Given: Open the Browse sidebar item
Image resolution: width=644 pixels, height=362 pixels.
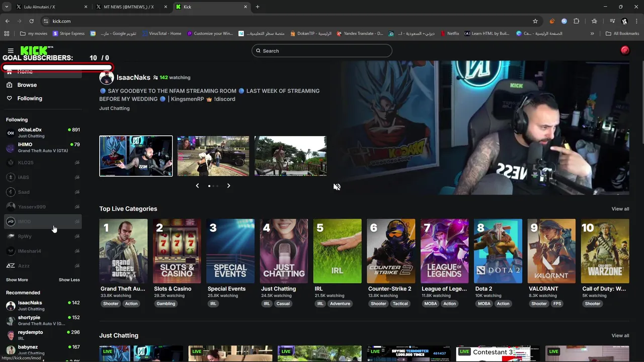Looking at the screenshot, I should click(43, 85).
